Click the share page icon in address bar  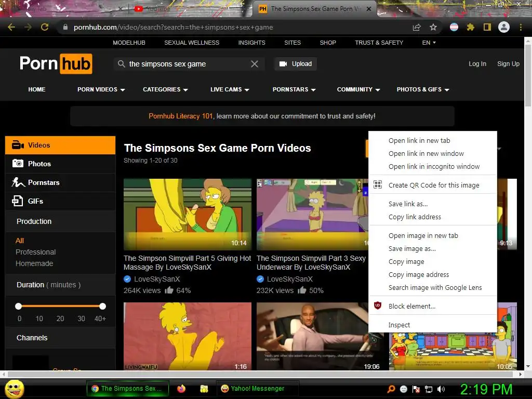pyautogui.click(x=417, y=27)
